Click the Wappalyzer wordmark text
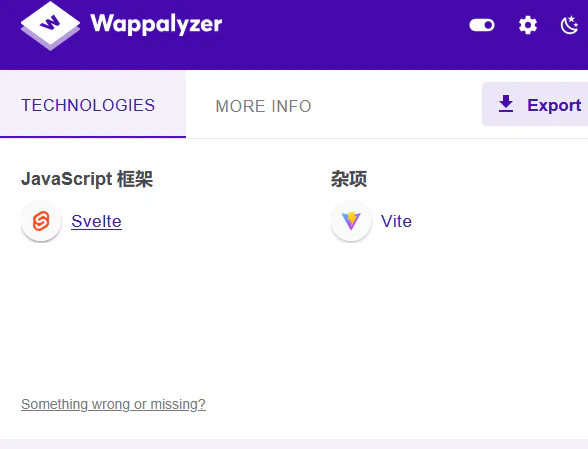Image resolution: width=588 pixels, height=449 pixels. pos(156,24)
